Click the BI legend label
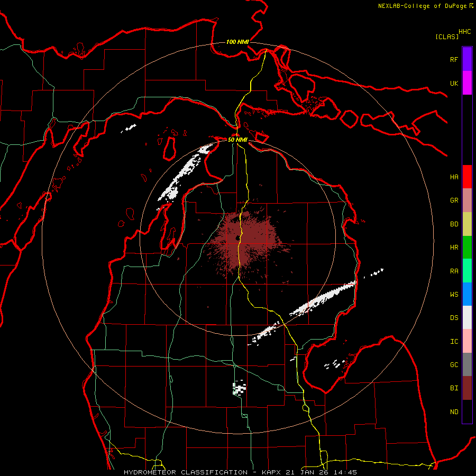The width and height of the screenshot is (476, 476). [x=454, y=388]
